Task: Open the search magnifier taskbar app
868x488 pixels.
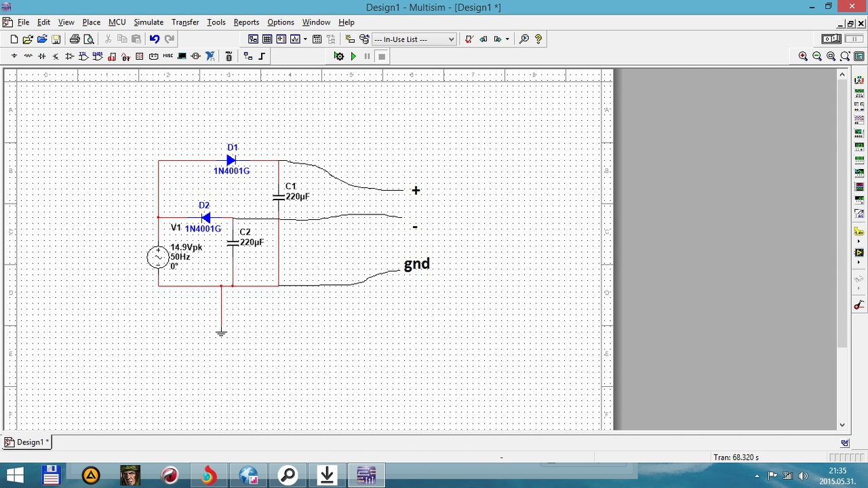Action: (x=288, y=475)
